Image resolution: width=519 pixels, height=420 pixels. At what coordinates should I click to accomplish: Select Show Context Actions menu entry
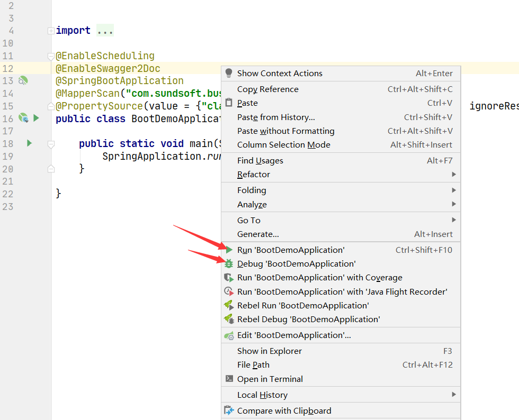341,74
